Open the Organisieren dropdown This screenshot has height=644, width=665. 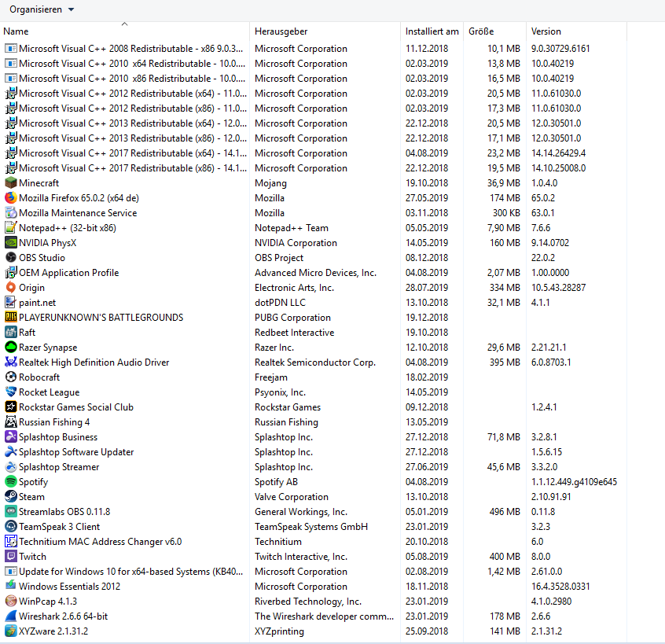pos(41,9)
